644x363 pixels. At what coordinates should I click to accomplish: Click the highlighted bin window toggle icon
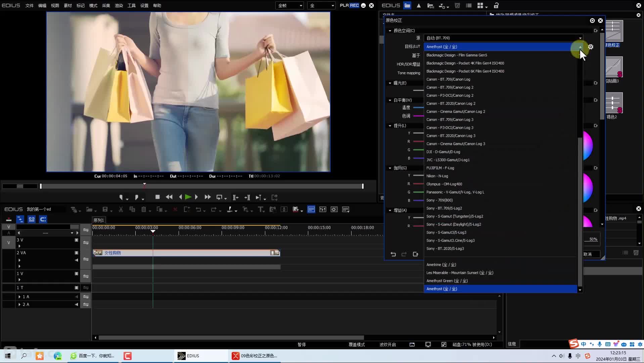tap(311, 209)
